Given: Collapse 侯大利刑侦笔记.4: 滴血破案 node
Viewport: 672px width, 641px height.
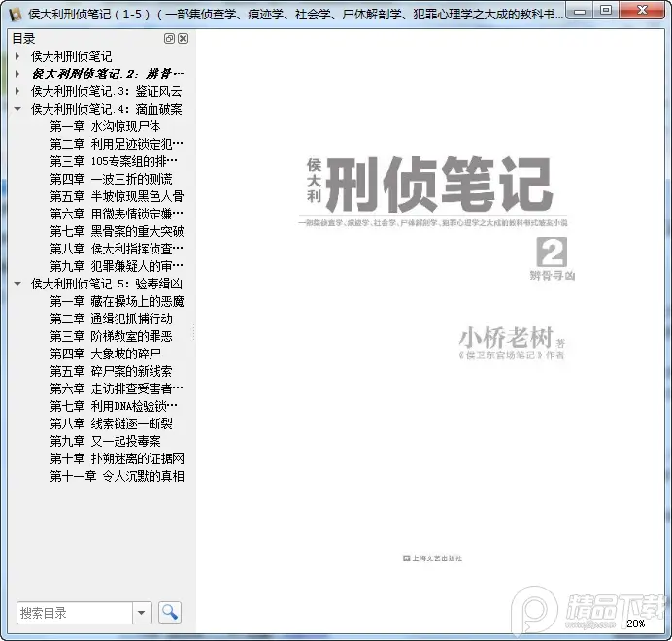Looking at the screenshot, I should tap(17, 109).
